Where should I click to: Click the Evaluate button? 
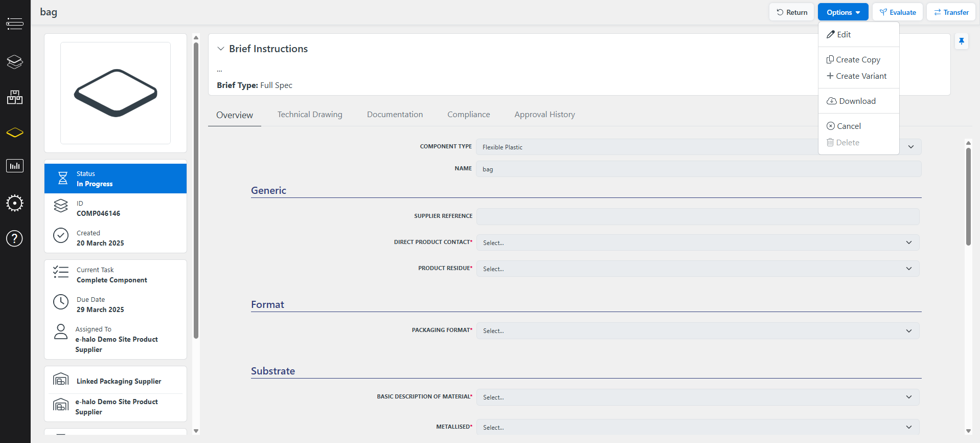point(898,12)
